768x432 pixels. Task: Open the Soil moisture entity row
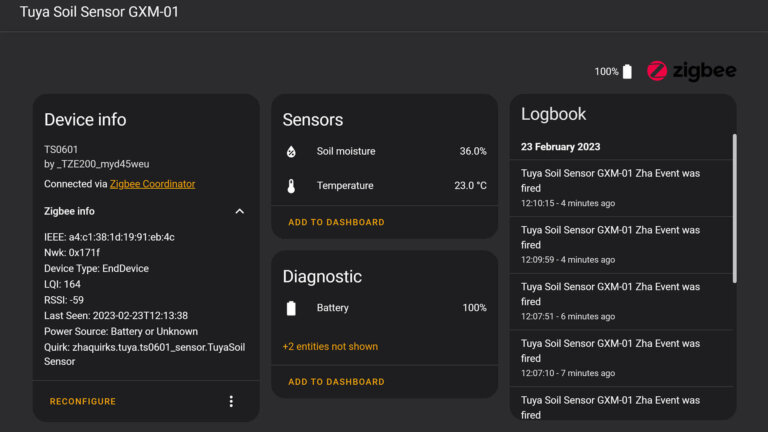point(385,152)
